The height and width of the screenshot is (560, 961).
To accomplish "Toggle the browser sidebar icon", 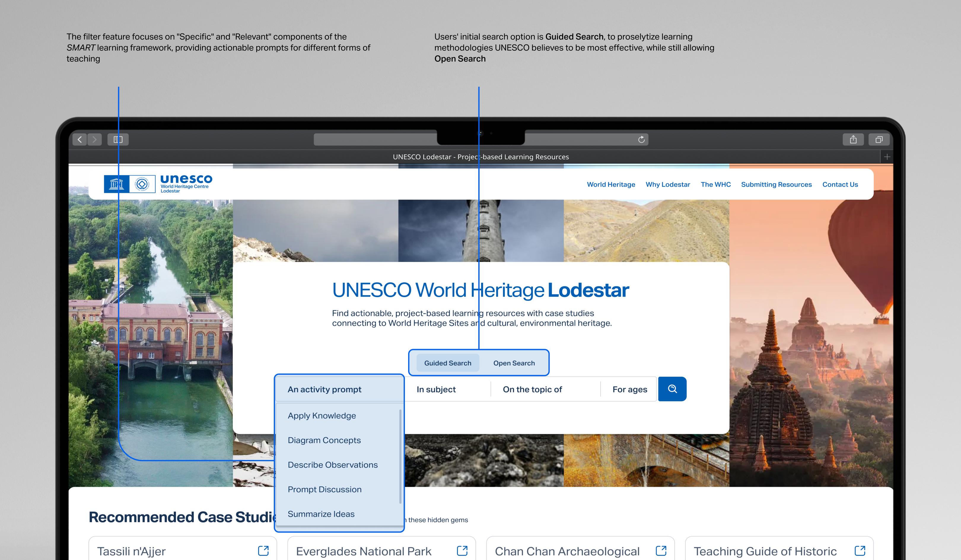I will click(x=118, y=140).
